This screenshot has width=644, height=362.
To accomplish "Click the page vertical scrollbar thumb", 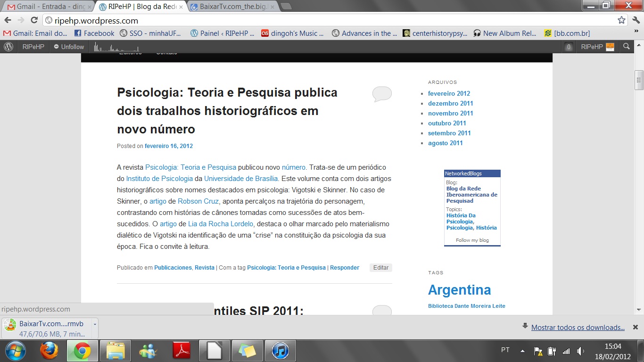I will pyautogui.click(x=639, y=80).
